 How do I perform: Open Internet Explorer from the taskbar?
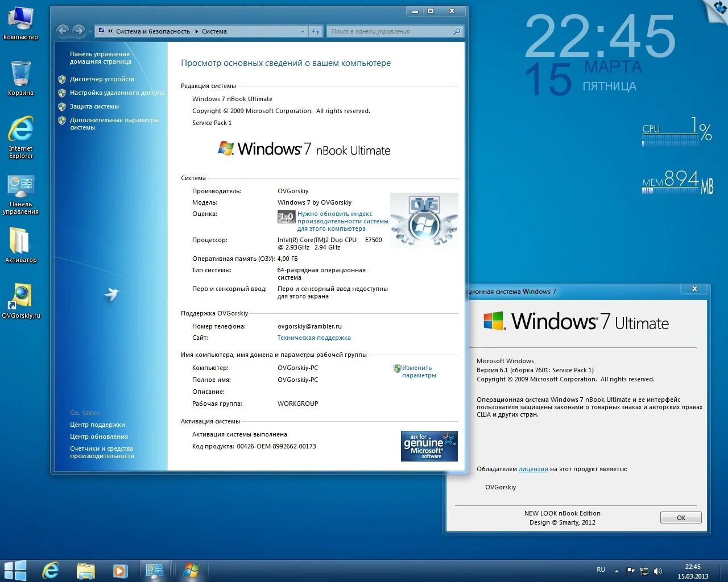pos(50,569)
